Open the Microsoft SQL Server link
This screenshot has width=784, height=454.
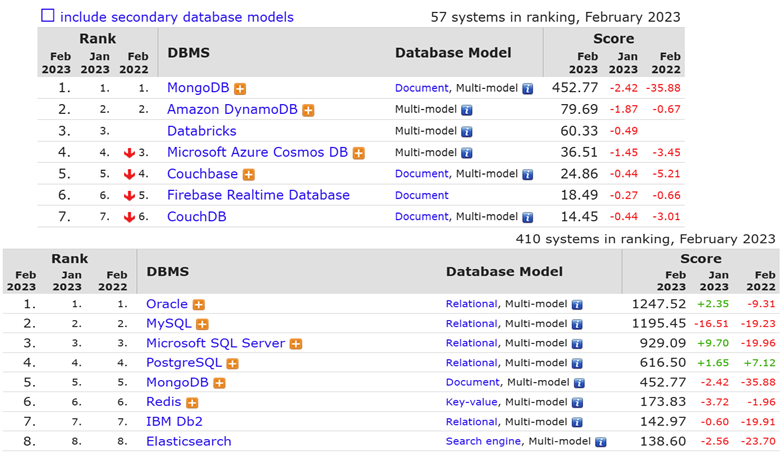(x=216, y=343)
